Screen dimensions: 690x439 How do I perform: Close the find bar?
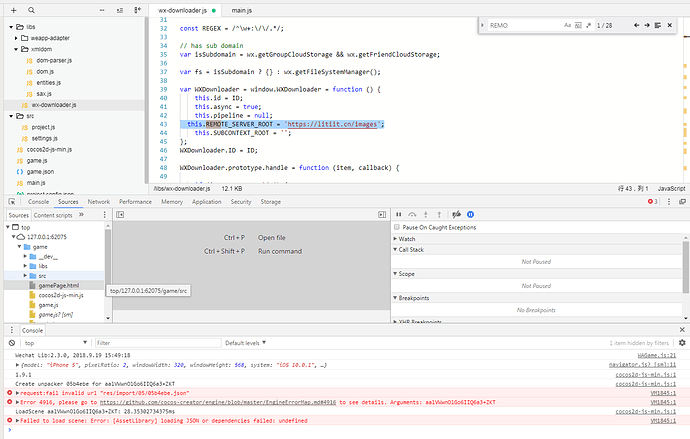point(670,26)
